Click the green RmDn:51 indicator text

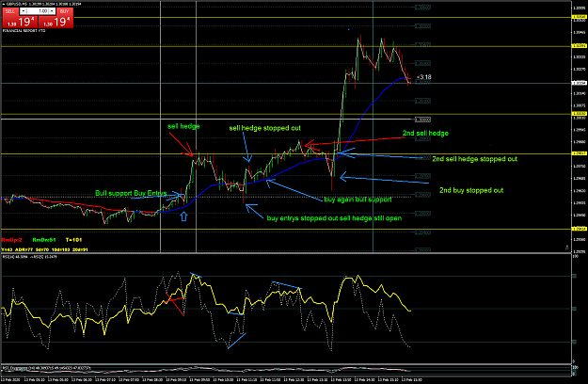point(44,240)
